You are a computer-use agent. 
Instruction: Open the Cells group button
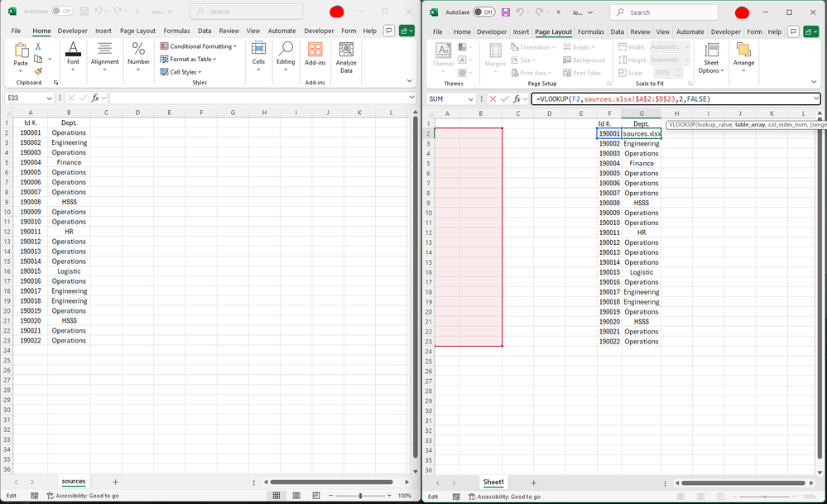tap(258, 57)
